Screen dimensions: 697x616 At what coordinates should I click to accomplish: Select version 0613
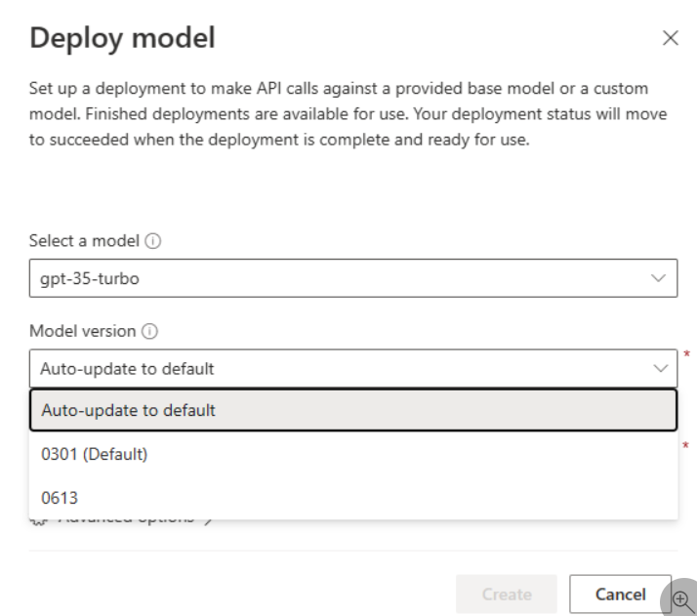point(353,498)
